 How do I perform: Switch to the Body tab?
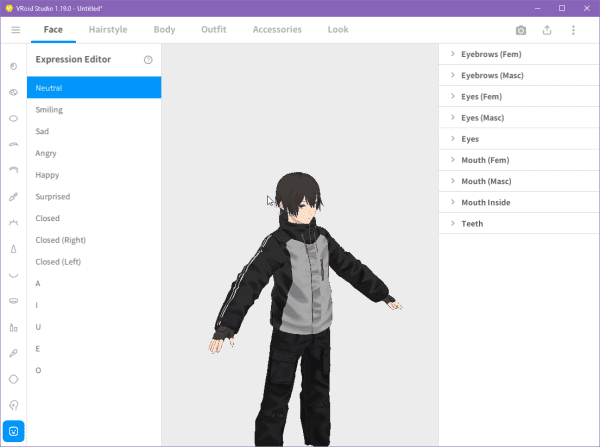[x=164, y=29]
